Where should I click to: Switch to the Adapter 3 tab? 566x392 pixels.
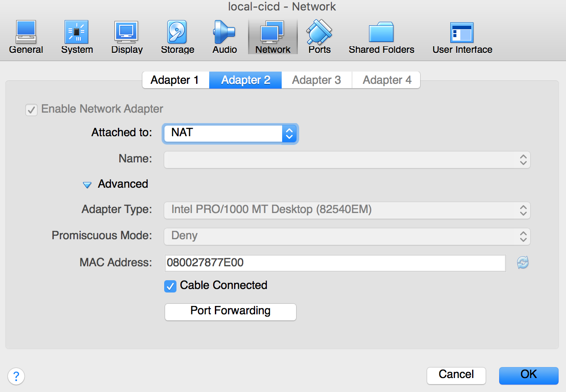(x=317, y=80)
